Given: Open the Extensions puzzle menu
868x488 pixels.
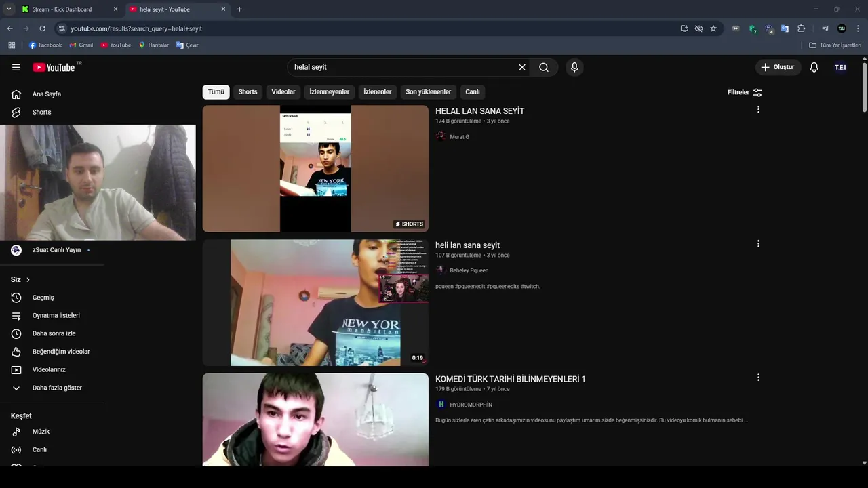Looking at the screenshot, I should (802, 28).
